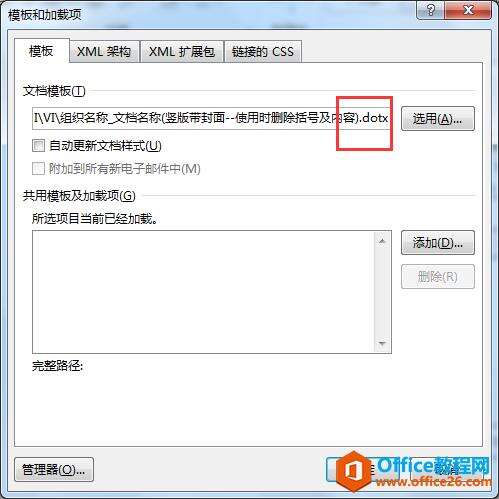The height and width of the screenshot is (499, 499).
Task: Close the Templates and Add-ins dialog
Action: coord(468,10)
